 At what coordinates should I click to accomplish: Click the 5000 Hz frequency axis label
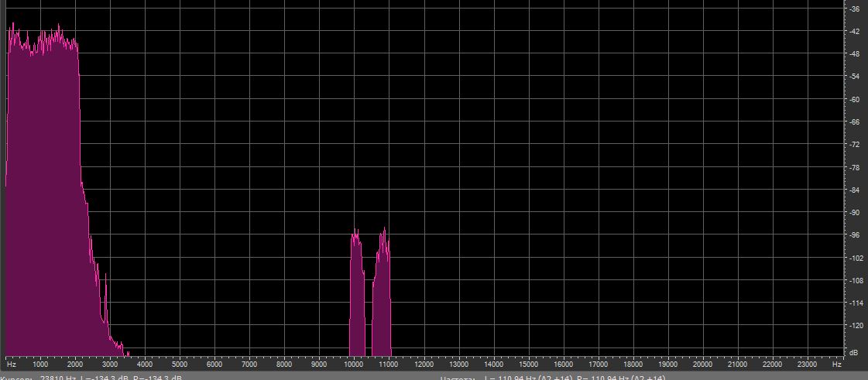coord(180,365)
